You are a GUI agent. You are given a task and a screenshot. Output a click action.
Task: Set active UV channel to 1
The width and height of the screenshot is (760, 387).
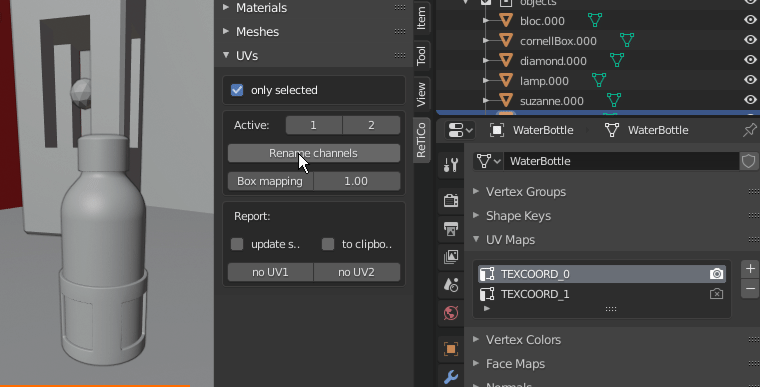(x=314, y=125)
